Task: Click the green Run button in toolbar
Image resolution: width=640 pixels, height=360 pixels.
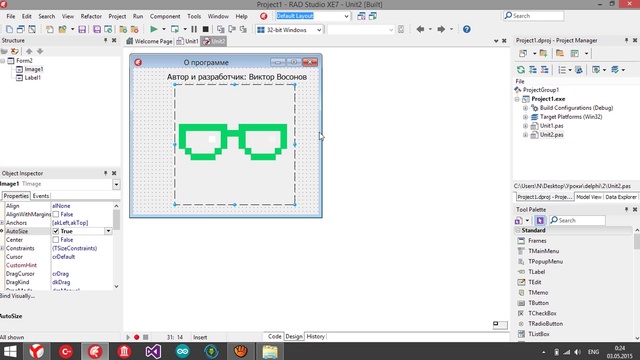Action: (153, 29)
